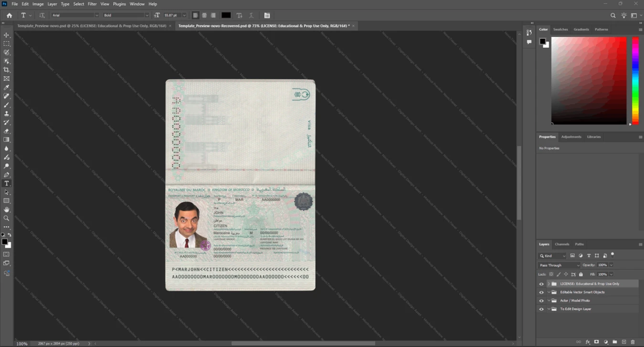
Task: Pick the Hand tool
Action: 7,210
